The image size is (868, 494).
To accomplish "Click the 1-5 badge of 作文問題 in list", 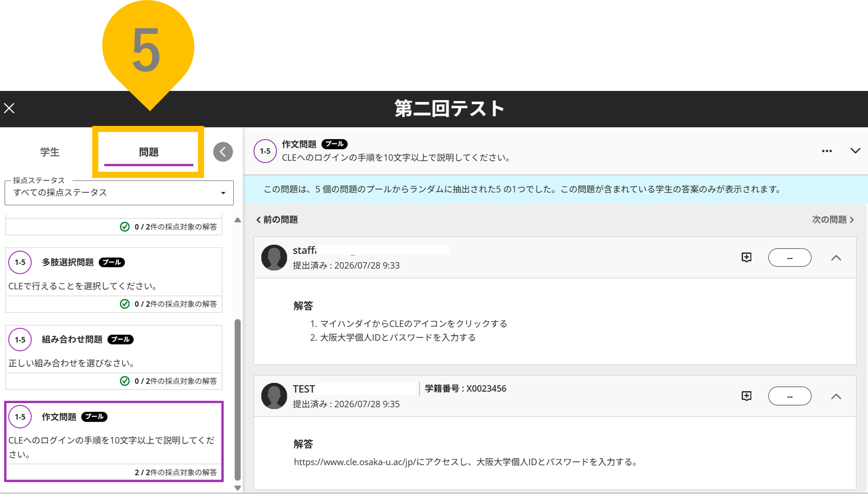I will pos(20,417).
